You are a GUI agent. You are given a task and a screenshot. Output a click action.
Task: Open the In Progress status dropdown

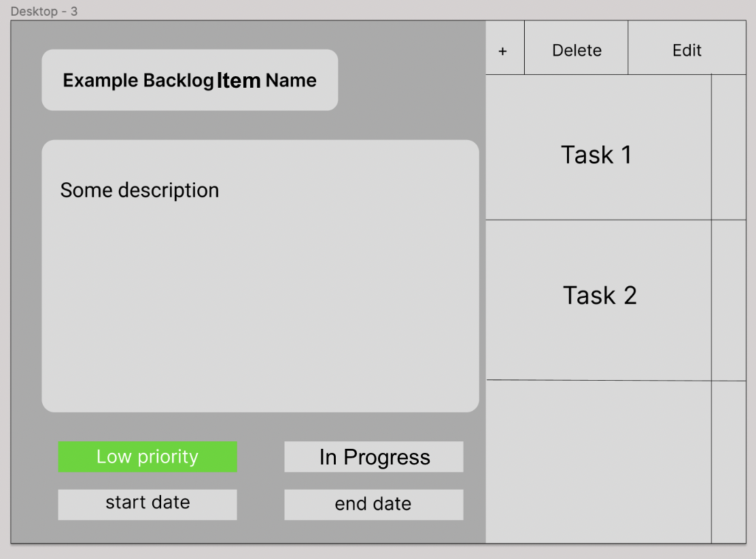373,457
